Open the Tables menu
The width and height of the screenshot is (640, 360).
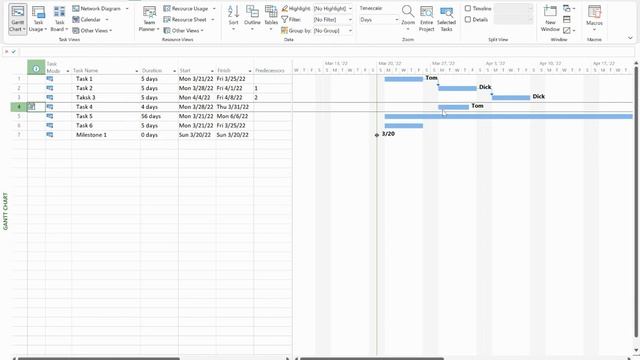click(271, 18)
